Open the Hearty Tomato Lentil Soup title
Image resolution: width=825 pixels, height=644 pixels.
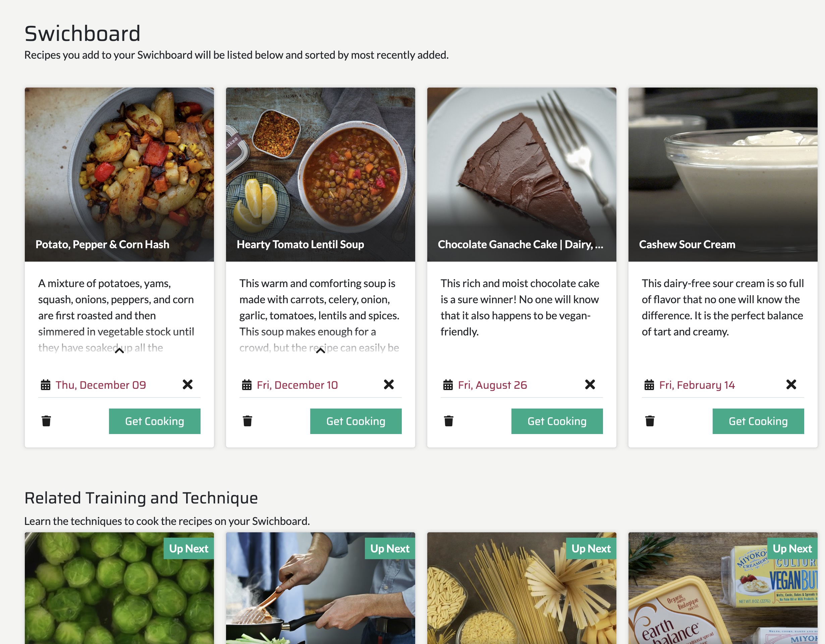(300, 245)
